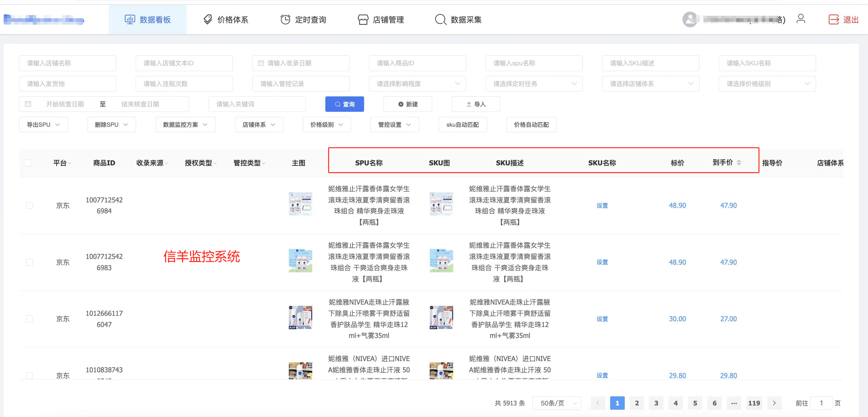Image resolution: width=868 pixels, height=417 pixels.
Task: Check the row for product 10126661176047
Action: point(29,319)
